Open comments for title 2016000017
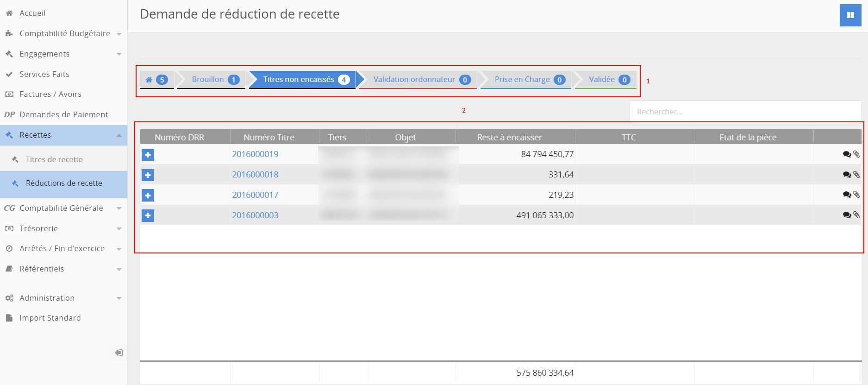The image size is (868, 385). [846, 195]
